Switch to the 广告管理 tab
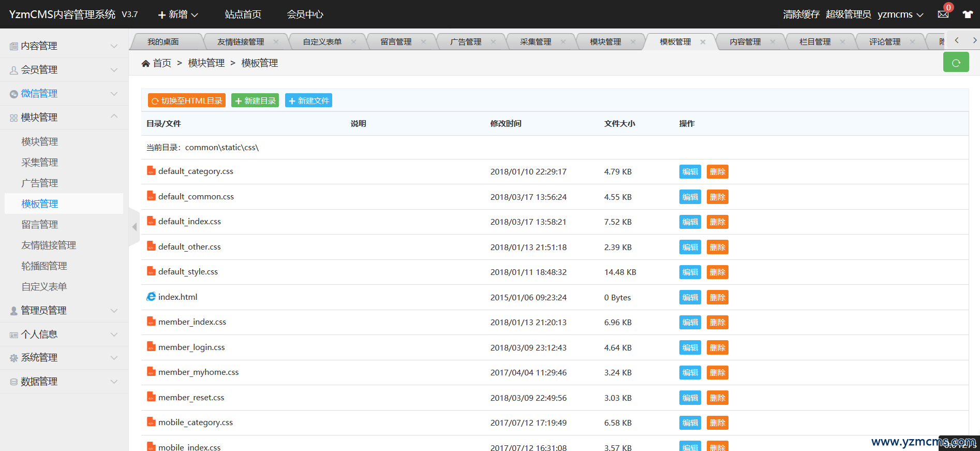This screenshot has height=451, width=980. point(466,42)
